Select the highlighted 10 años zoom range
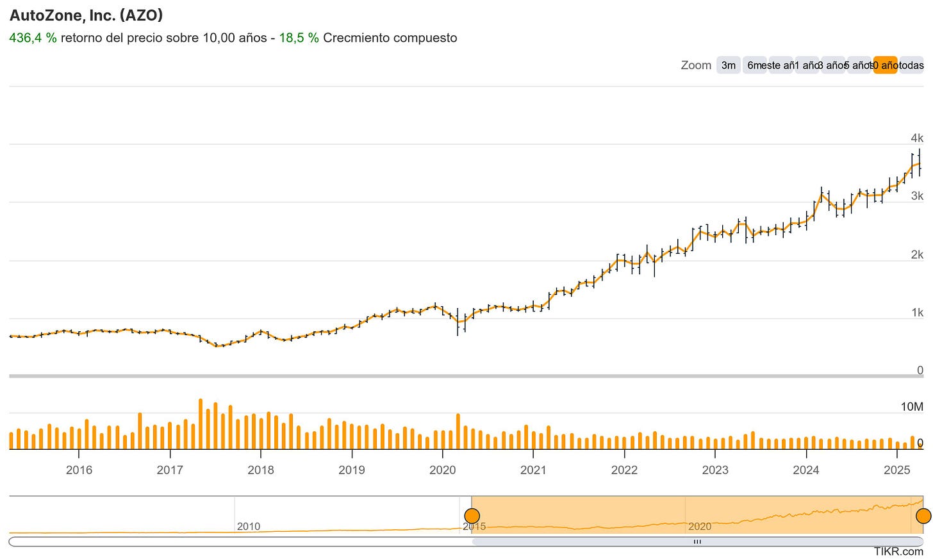Screen dimensions: 933x560 coord(885,65)
